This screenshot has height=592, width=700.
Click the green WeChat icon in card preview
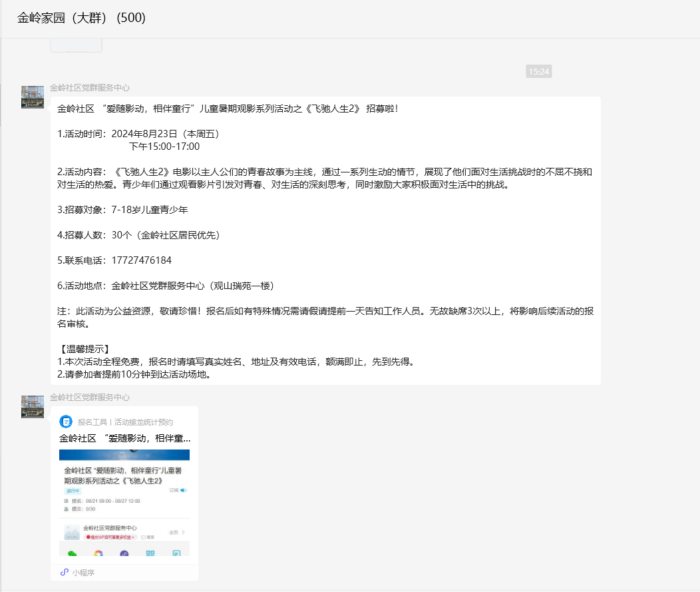click(x=73, y=553)
